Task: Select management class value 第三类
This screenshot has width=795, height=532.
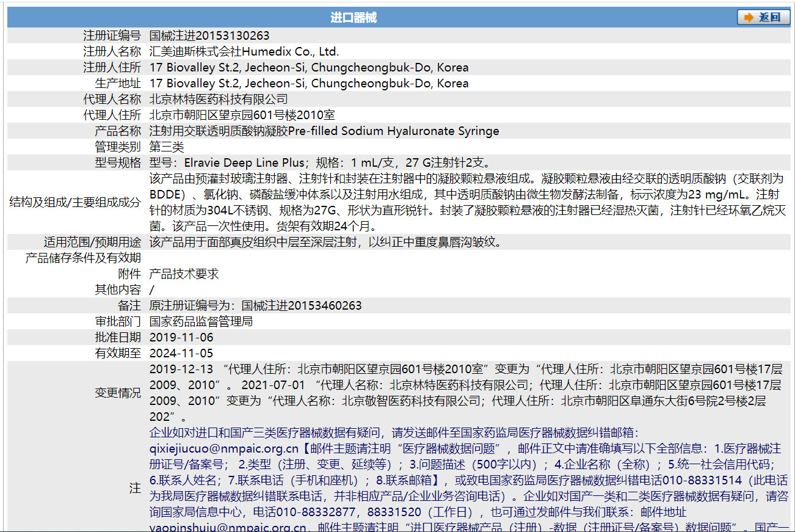Action: pos(167,147)
